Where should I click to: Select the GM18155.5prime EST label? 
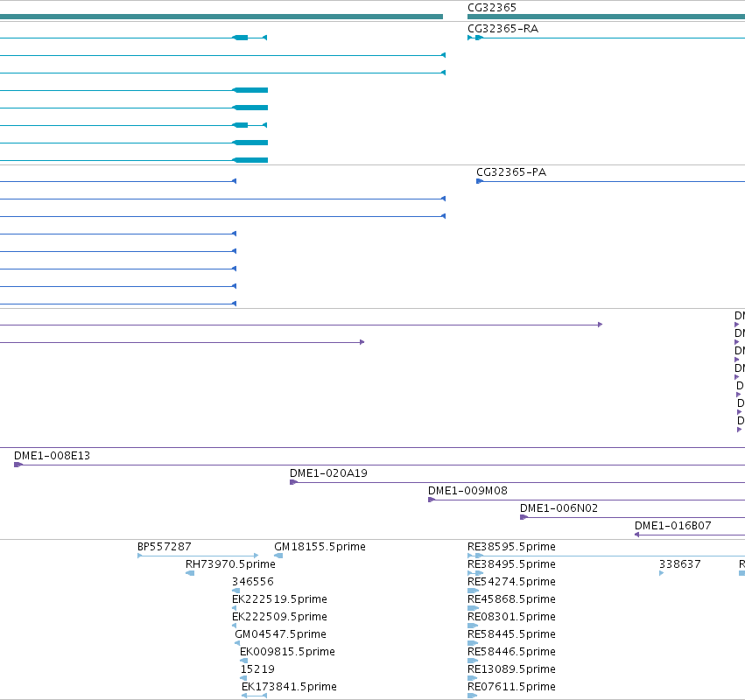pyautogui.click(x=320, y=547)
